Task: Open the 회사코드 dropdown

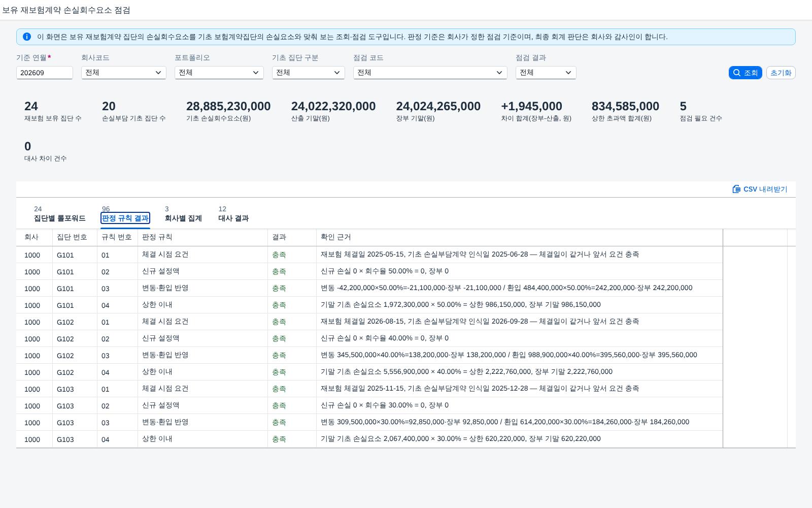Action: click(124, 73)
